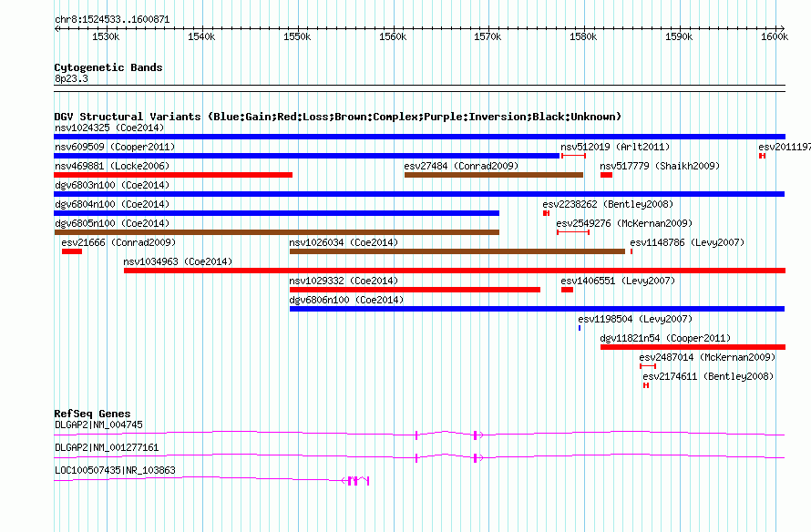Viewport: 811px width, 532px height.
Task: Select the long red nsv1034963 loss bar
Action: point(455,271)
